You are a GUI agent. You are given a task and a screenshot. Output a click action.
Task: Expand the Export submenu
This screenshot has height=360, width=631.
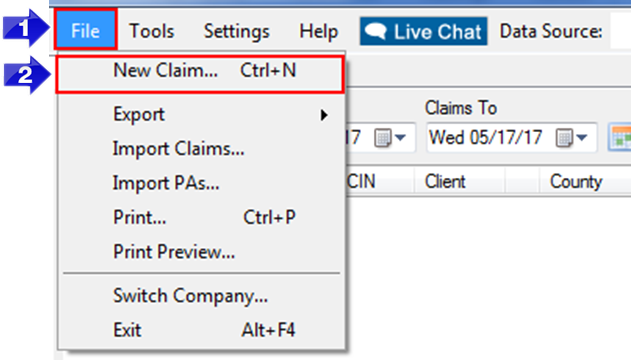[x=201, y=115]
